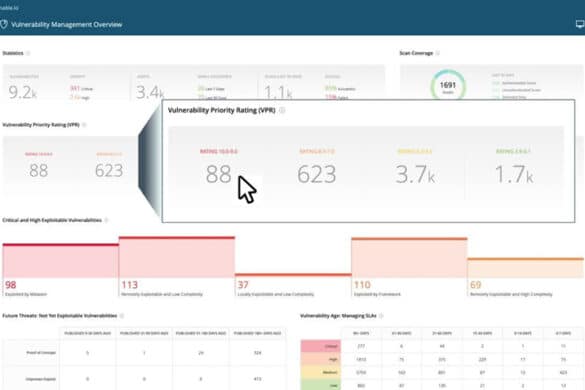Open the Vulnerability Management Overview title
The height and width of the screenshot is (390, 585).
point(66,25)
